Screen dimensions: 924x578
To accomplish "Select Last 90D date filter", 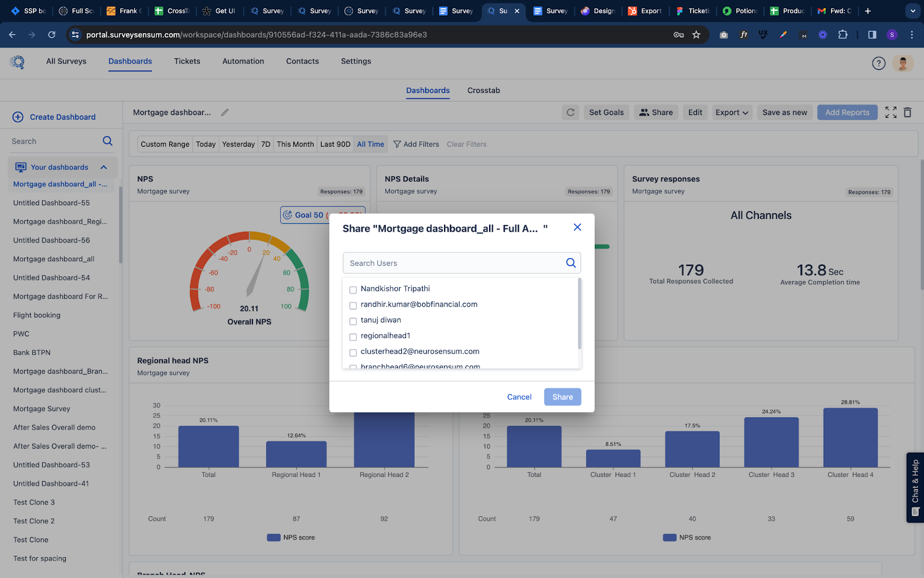I will [x=336, y=144].
